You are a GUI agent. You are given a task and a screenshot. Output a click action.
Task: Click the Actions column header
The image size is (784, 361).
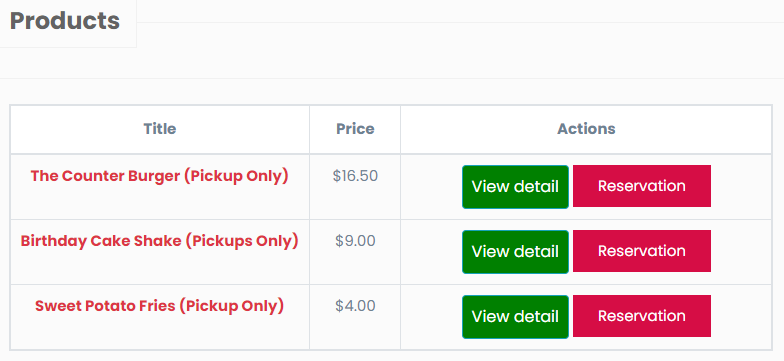586,129
